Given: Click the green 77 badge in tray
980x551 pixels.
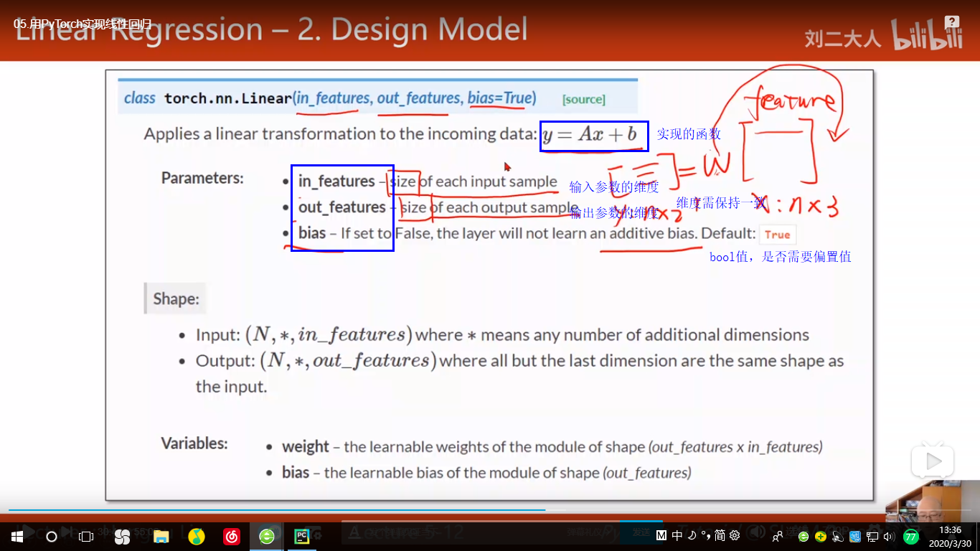Looking at the screenshot, I should coord(911,536).
